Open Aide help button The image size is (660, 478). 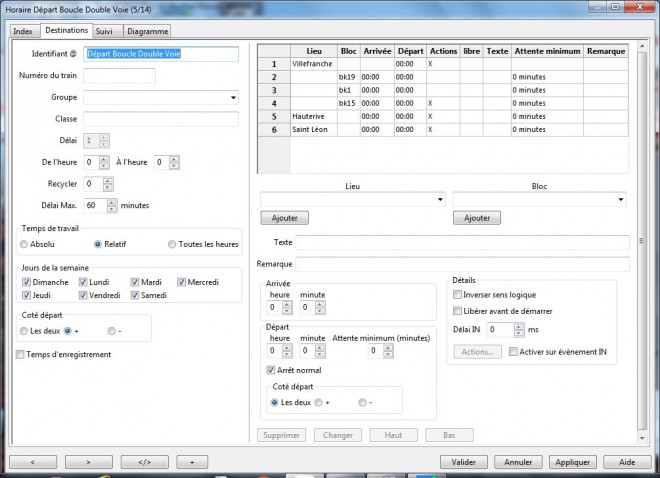point(627,462)
